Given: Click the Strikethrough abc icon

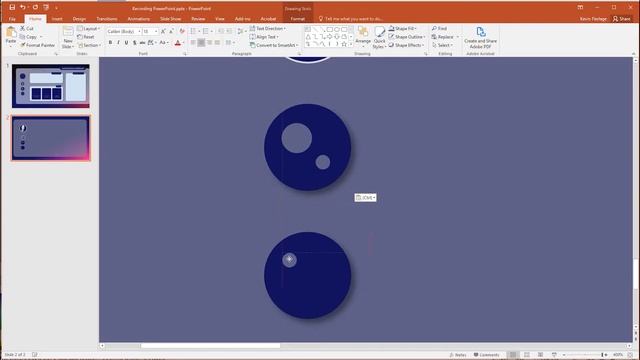Looking at the screenshot, I should [x=142, y=43].
